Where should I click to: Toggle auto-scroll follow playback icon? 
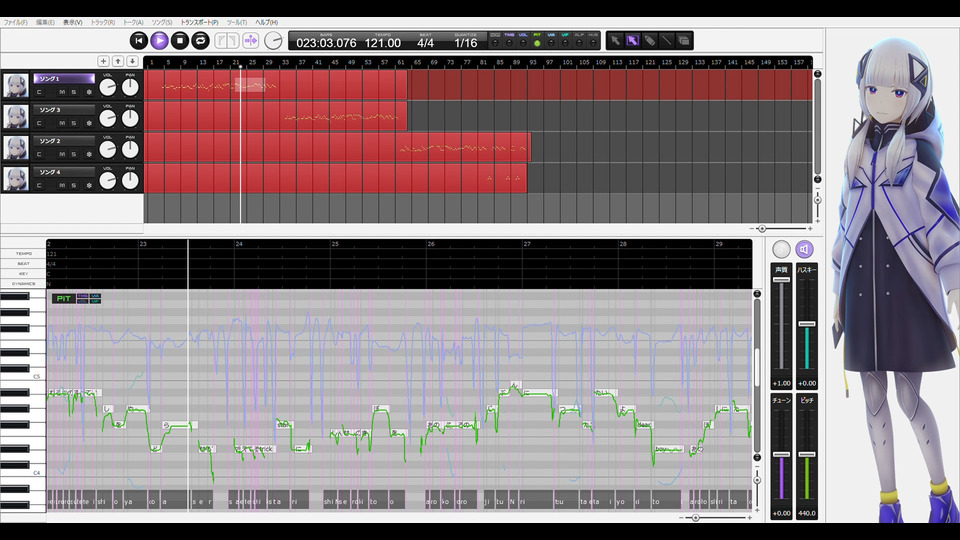tap(250, 41)
